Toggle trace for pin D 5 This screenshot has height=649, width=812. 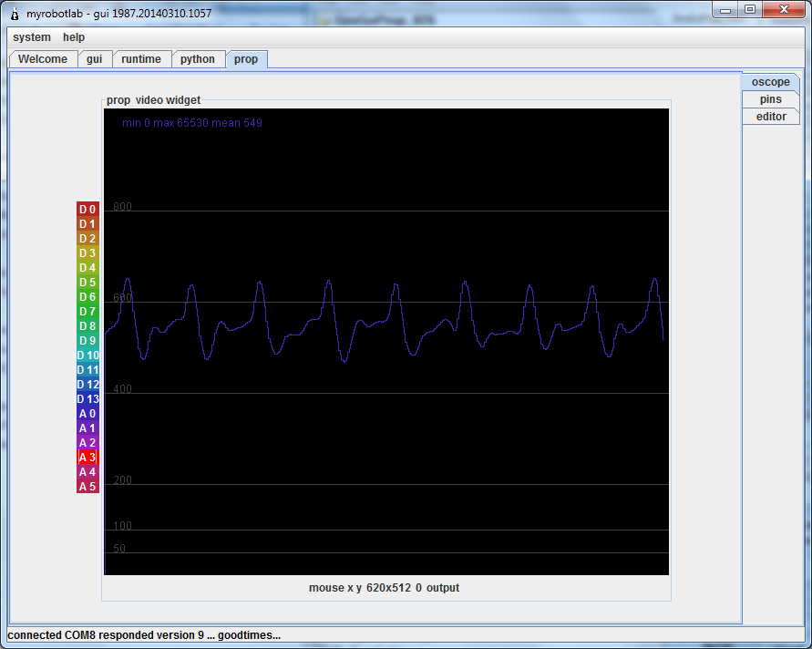(87, 283)
